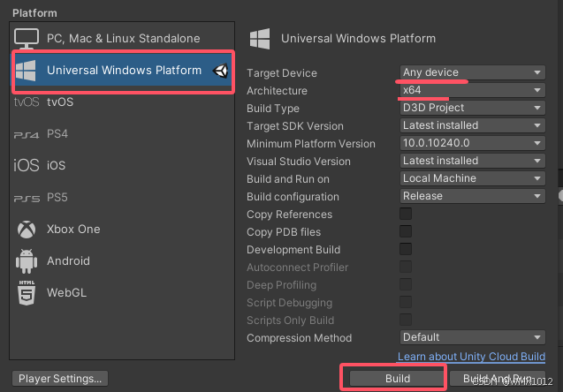Open the Build and Run on dropdown

click(x=473, y=178)
